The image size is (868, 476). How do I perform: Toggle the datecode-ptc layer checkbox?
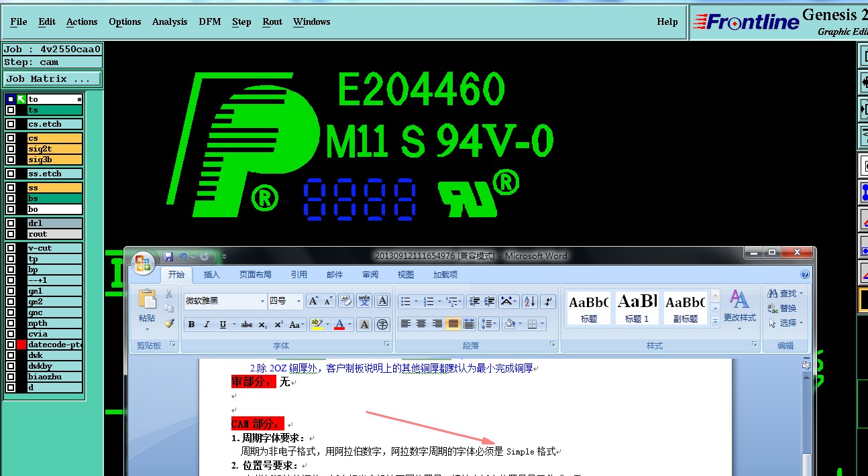(x=11, y=345)
